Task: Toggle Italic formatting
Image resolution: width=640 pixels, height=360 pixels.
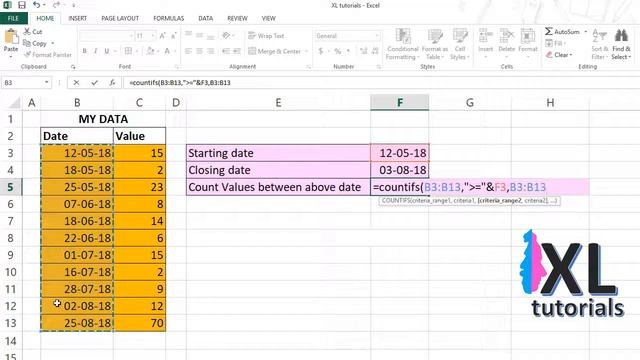Action: point(96,51)
